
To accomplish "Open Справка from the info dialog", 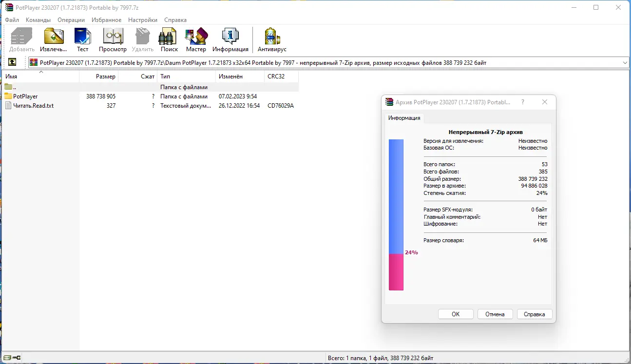I will pyautogui.click(x=535, y=314).
